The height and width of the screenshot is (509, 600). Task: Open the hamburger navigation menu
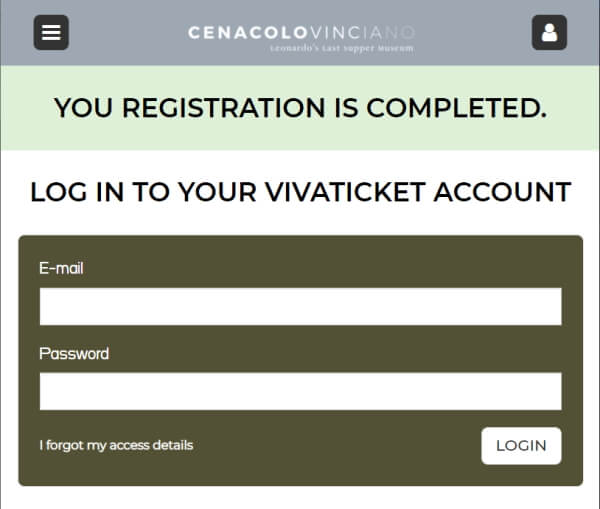point(51,33)
